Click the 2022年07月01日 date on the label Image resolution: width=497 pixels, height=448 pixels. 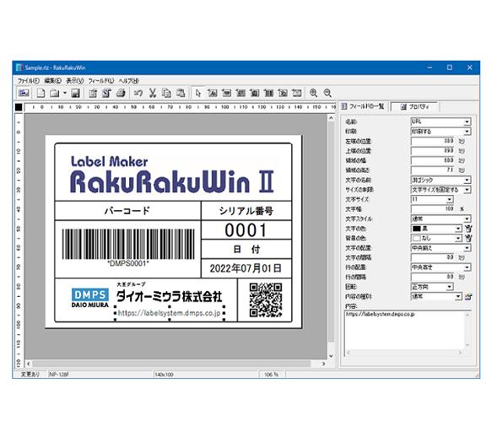pos(246,268)
